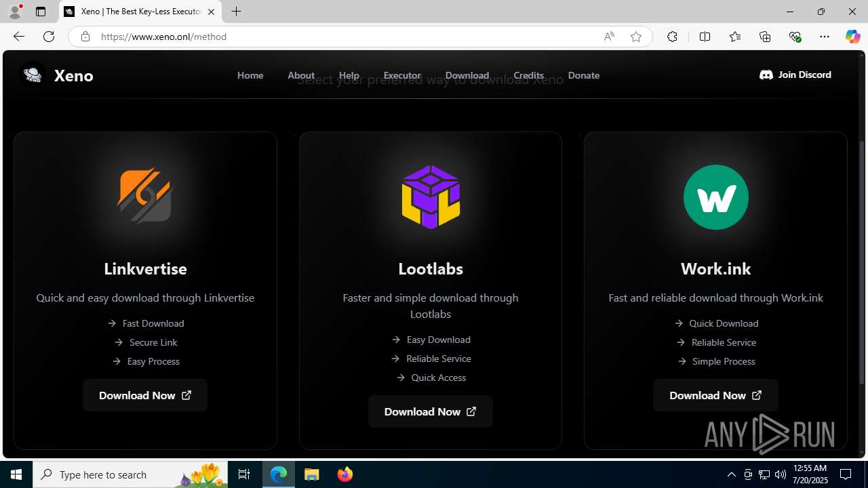The width and height of the screenshot is (868, 488).
Task: Open the Home nav item
Action: point(250,75)
